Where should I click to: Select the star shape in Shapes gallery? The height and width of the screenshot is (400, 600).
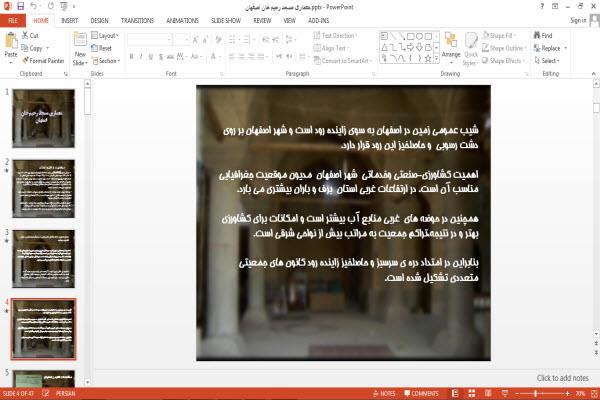(428, 59)
